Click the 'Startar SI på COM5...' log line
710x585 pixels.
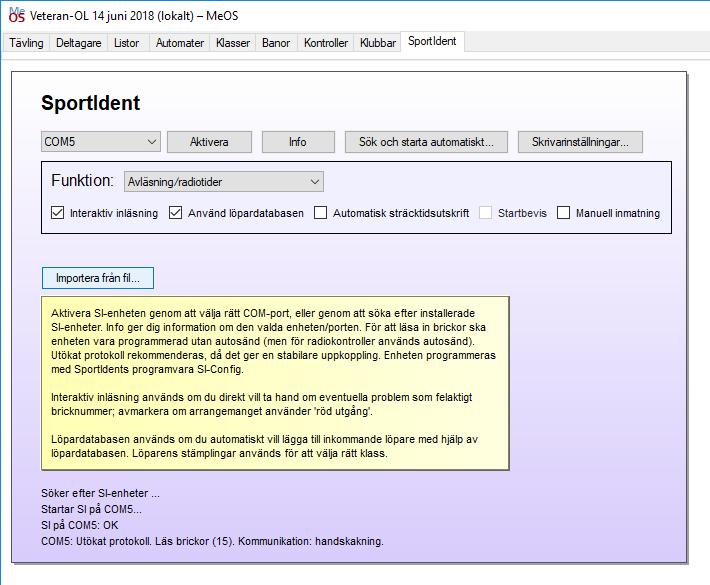(91, 509)
